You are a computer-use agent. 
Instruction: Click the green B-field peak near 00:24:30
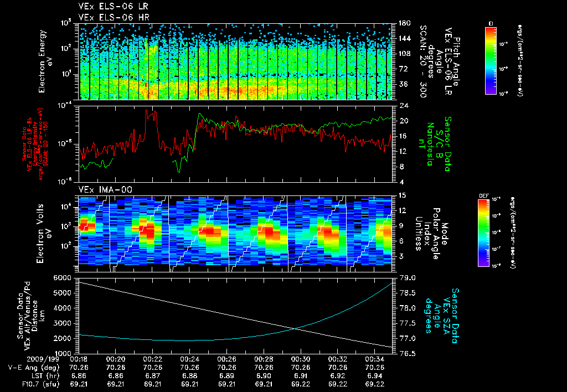(199, 114)
